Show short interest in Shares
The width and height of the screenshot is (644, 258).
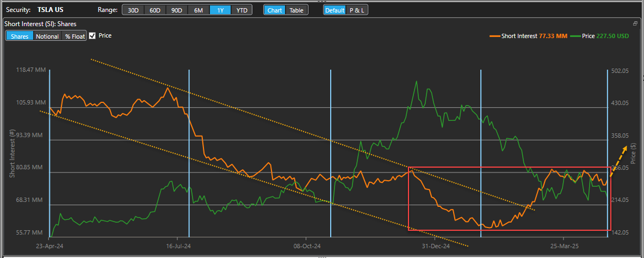click(19, 36)
